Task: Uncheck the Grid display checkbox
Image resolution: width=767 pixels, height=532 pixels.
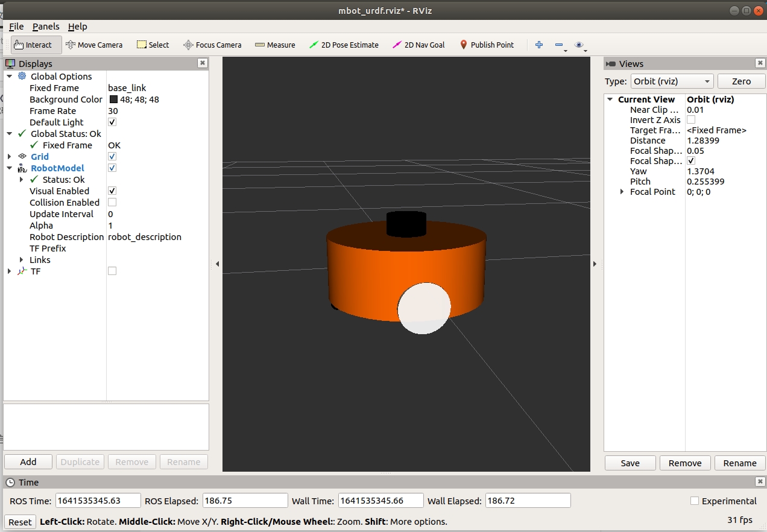Action: (112, 156)
